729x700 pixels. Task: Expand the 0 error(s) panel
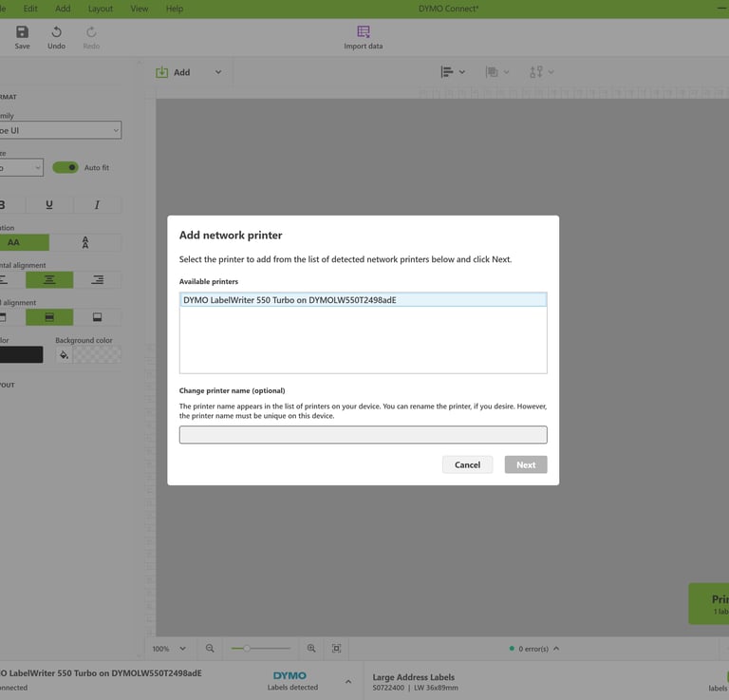click(556, 649)
